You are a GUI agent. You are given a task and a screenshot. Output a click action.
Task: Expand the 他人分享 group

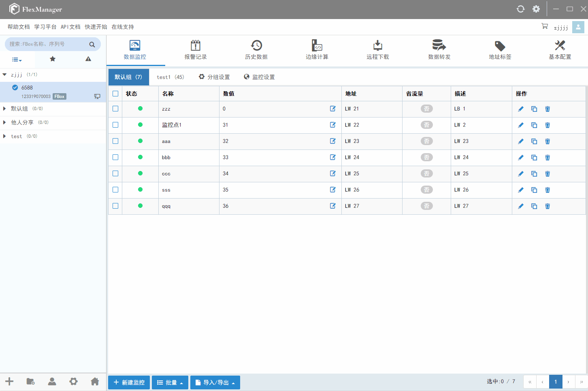[x=4, y=122]
